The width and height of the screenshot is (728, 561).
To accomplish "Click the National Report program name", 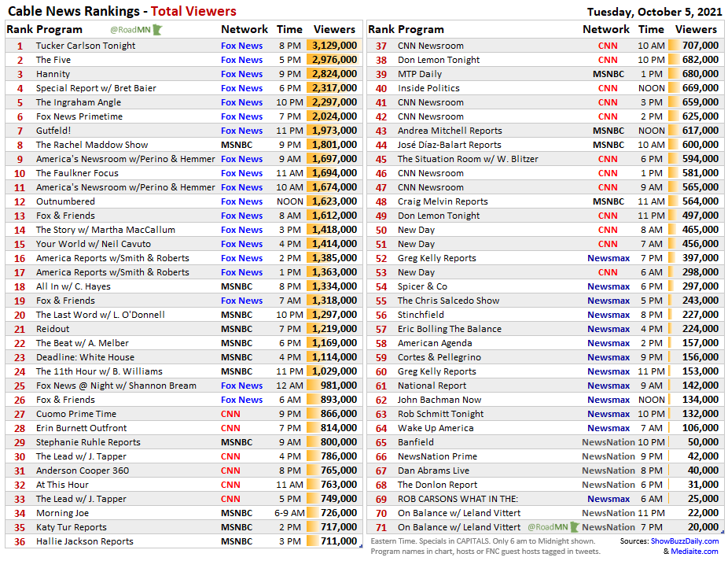I will tap(432, 386).
